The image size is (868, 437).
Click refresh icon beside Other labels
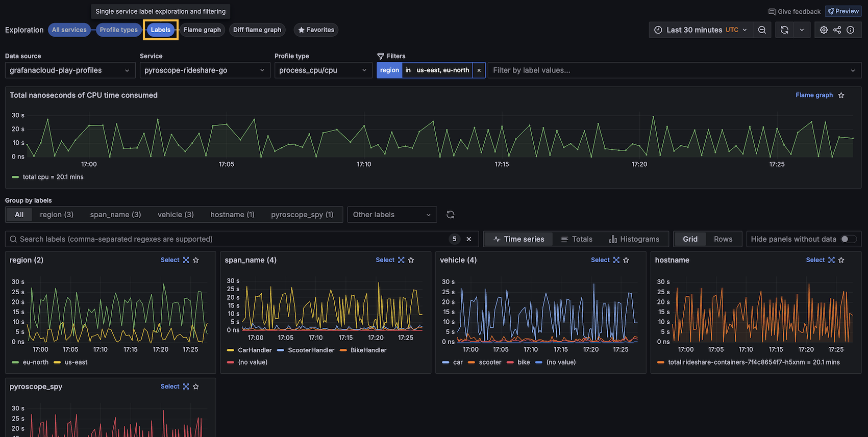[x=450, y=215]
